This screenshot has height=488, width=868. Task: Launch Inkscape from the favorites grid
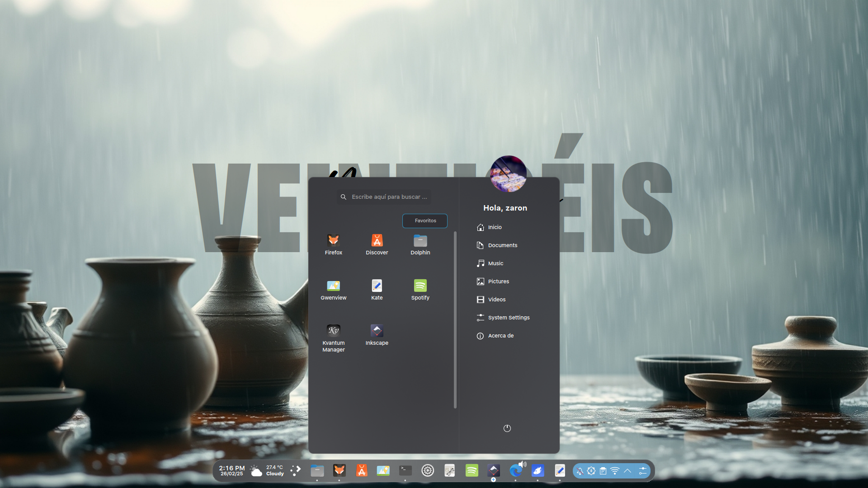tap(377, 335)
